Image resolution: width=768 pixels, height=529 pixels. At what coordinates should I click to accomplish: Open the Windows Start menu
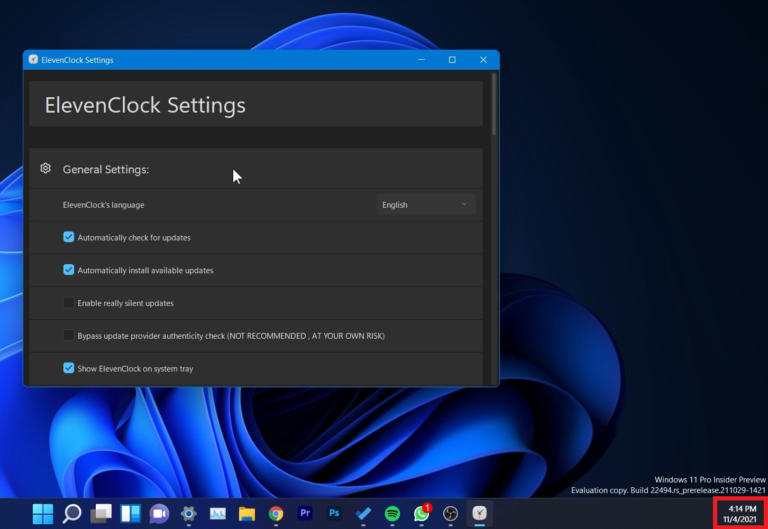click(43, 513)
